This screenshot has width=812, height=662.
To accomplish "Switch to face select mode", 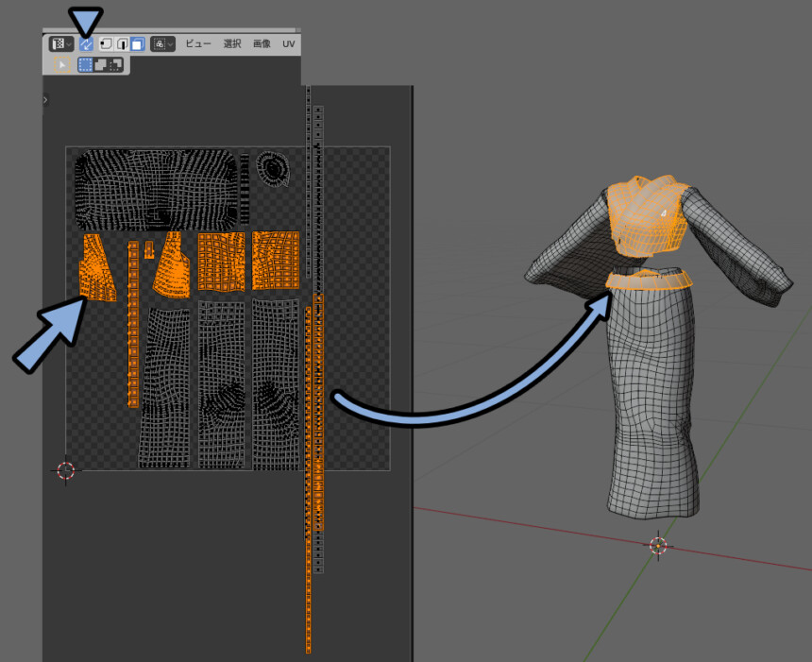I will click(x=138, y=44).
